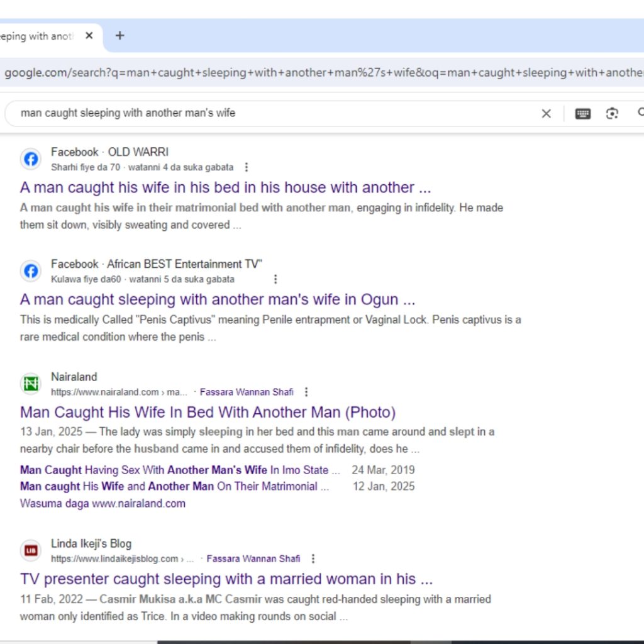
Task: Open the on-screen keyboard input tool
Action: click(x=583, y=113)
